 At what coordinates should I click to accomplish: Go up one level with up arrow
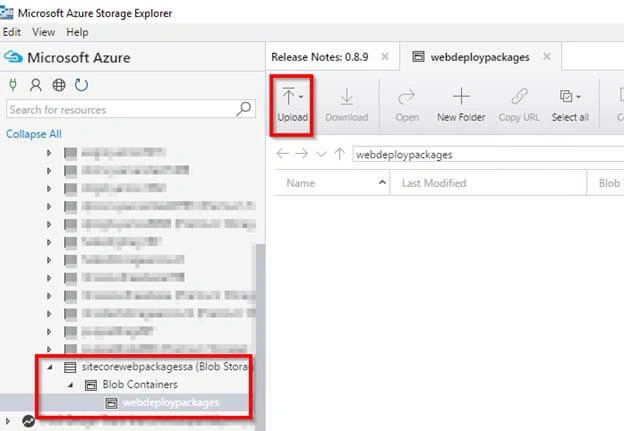point(339,154)
